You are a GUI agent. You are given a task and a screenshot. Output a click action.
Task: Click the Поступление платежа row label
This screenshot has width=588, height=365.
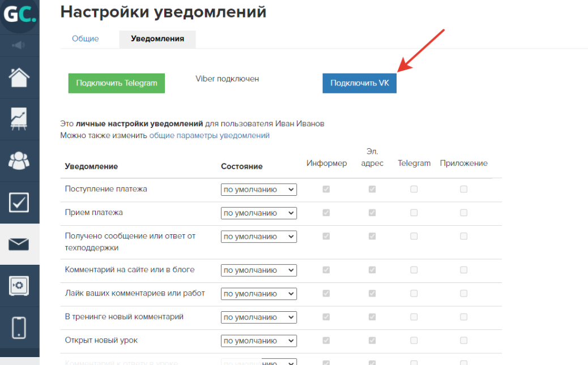coord(106,189)
